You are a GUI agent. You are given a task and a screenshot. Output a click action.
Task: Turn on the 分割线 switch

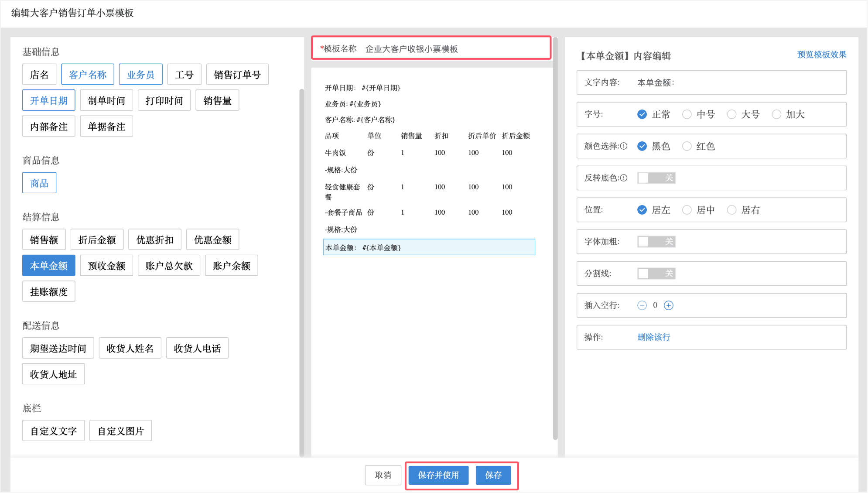(x=656, y=274)
